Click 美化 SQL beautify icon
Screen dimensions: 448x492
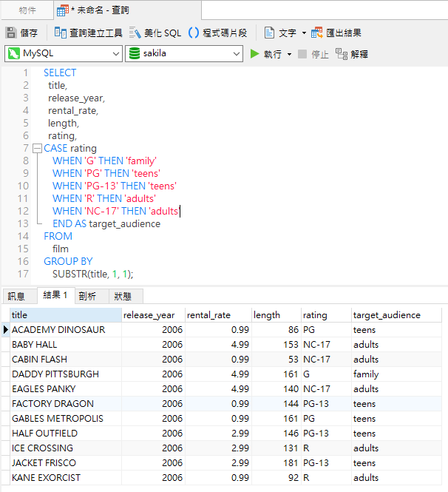(135, 33)
